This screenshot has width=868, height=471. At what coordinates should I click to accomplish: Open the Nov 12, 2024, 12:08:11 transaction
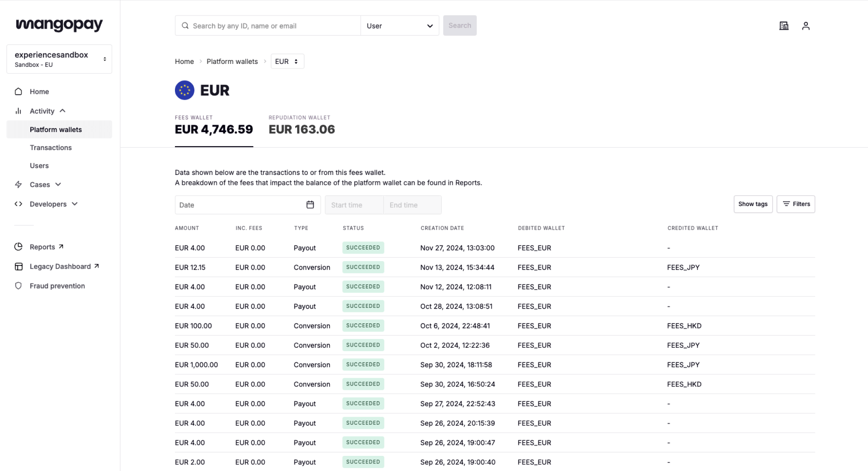(495, 287)
